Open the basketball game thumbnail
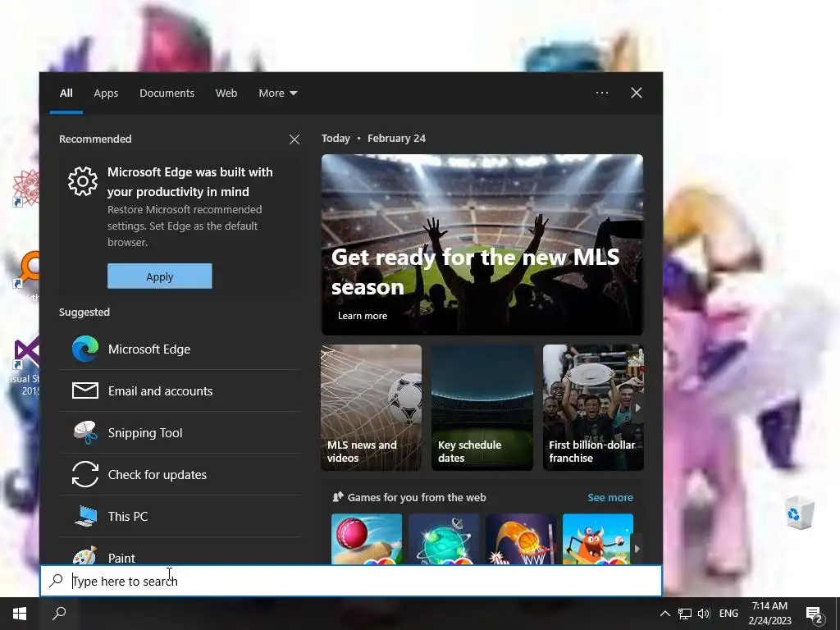This screenshot has height=630, width=840. pyautogui.click(x=521, y=539)
